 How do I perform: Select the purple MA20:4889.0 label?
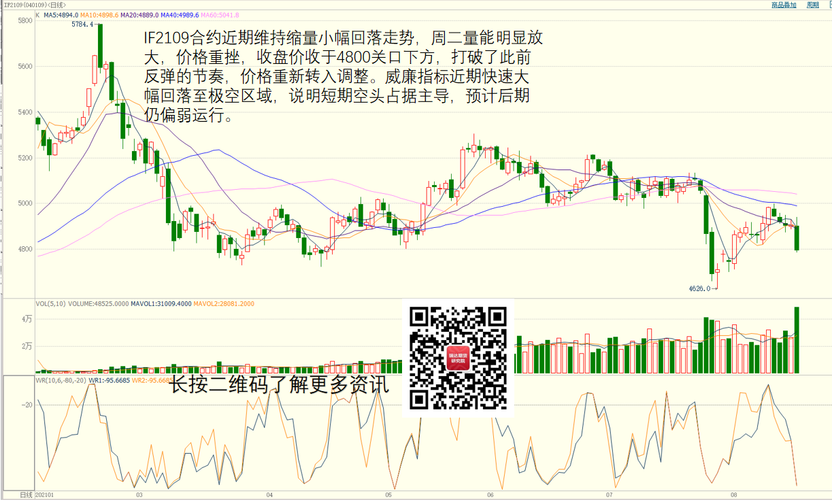click(140, 14)
